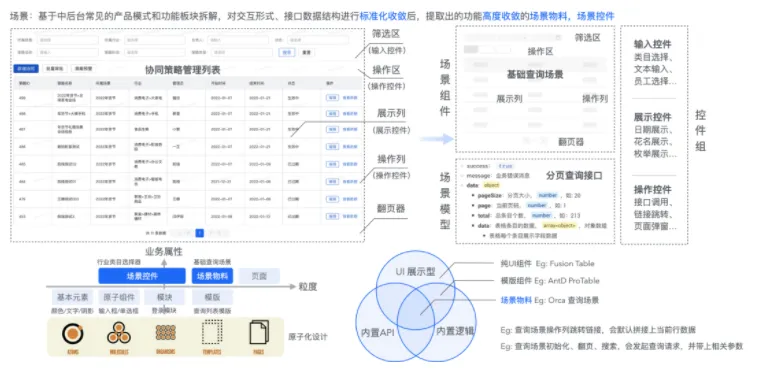This screenshot has width=768, height=374.
Task: Select the blue 场景控件 block
Action: click(142, 276)
